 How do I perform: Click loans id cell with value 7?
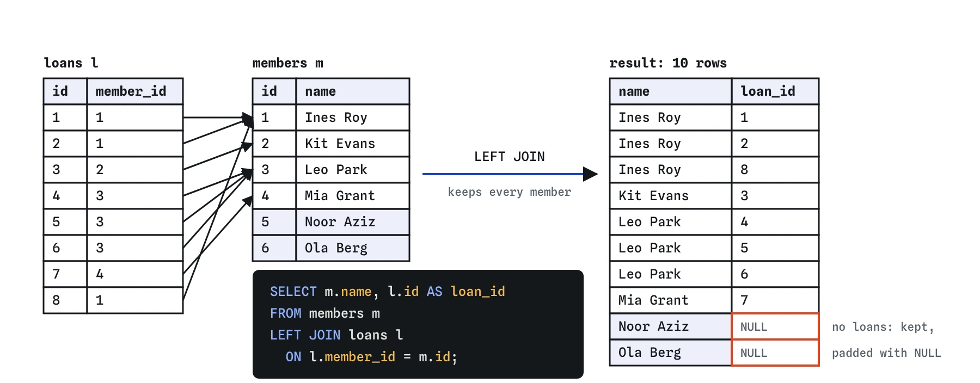(65, 274)
